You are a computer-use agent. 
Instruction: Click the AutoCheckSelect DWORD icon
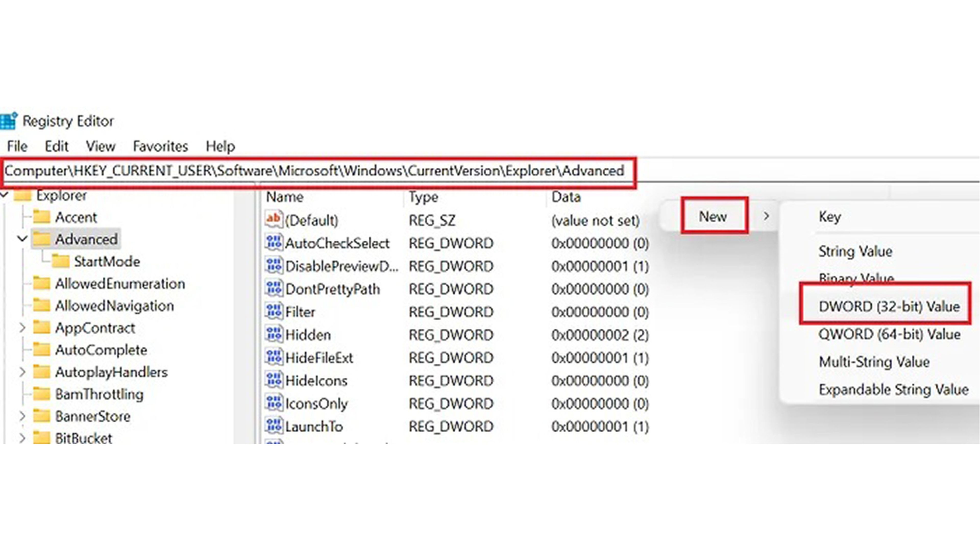pyautogui.click(x=274, y=243)
